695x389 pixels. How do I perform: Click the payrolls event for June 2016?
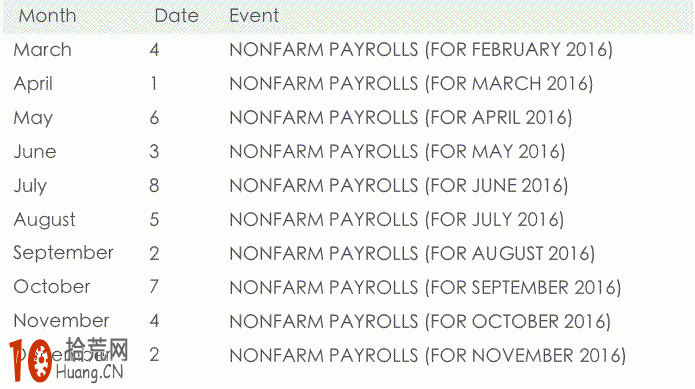pos(399,186)
